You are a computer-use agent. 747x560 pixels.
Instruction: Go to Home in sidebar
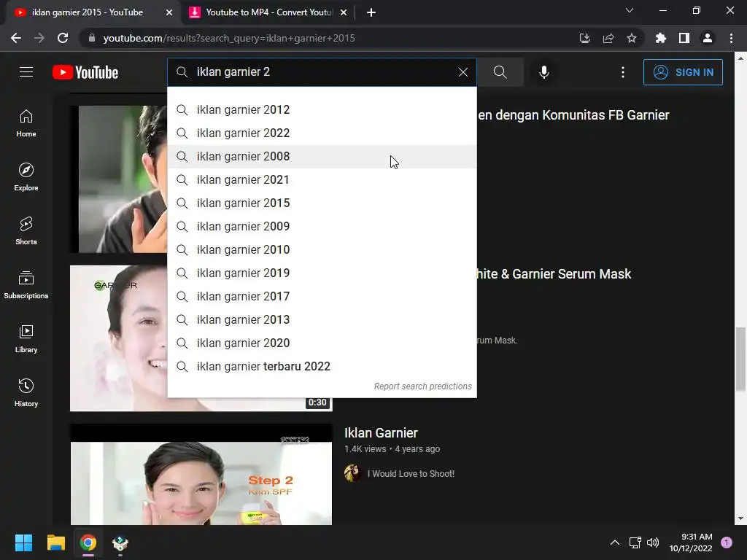26,123
